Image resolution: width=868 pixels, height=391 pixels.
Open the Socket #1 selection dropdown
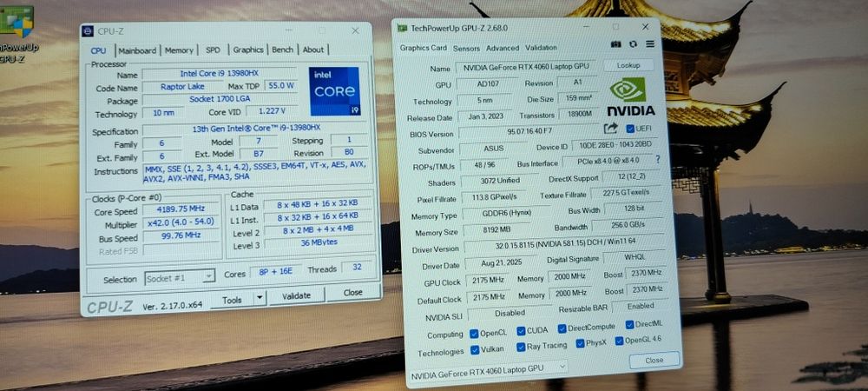[x=180, y=277]
